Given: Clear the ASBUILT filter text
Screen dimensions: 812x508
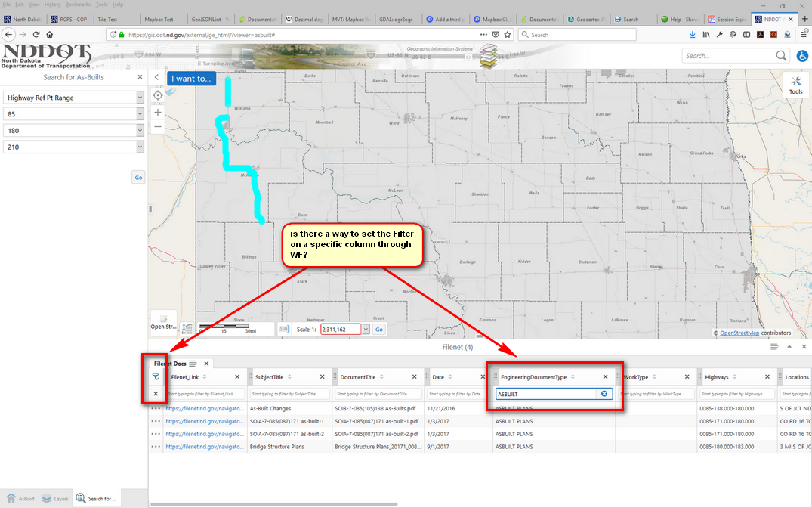Looking at the screenshot, I should click(x=604, y=394).
